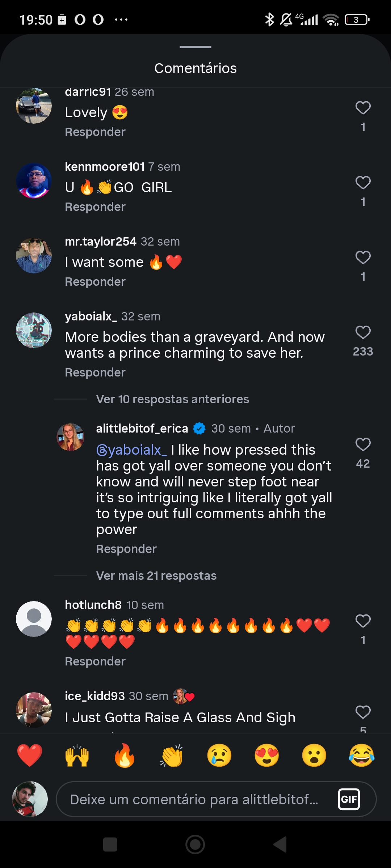Insert the surprised face quick emoji
Screen dimensions: 391x868
pos(314,756)
